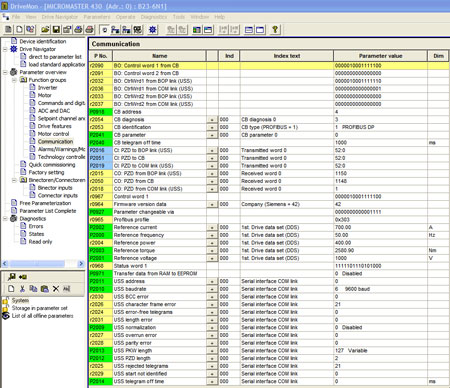450x388 pixels.
Task: Collapse the Function groups tree node
Action: (14, 80)
